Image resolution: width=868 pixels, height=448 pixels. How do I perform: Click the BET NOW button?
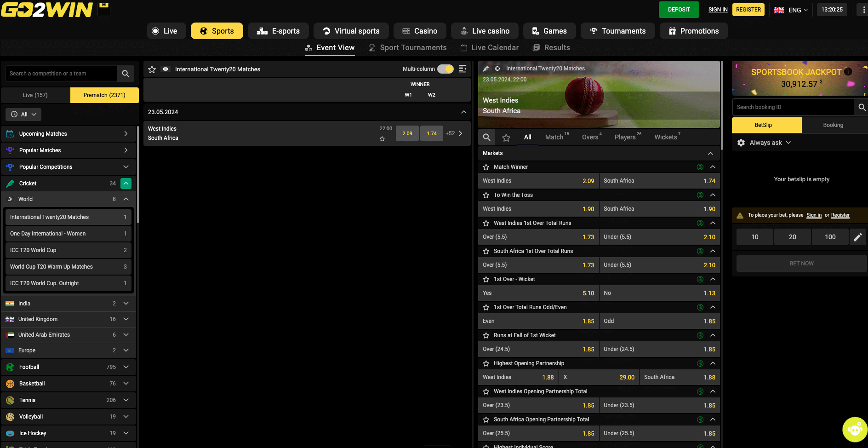[801, 264]
